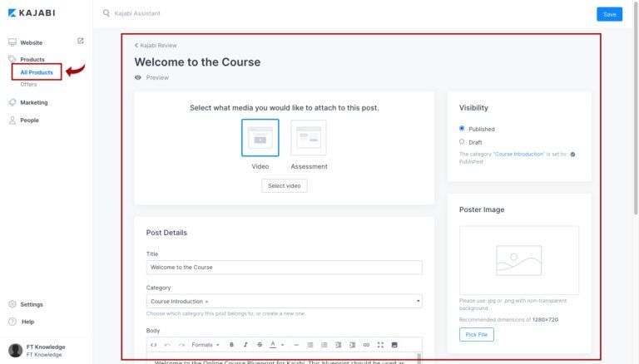Choose Assessment media type
This screenshot has height=364, width=639.
click(x=309, y=138)
